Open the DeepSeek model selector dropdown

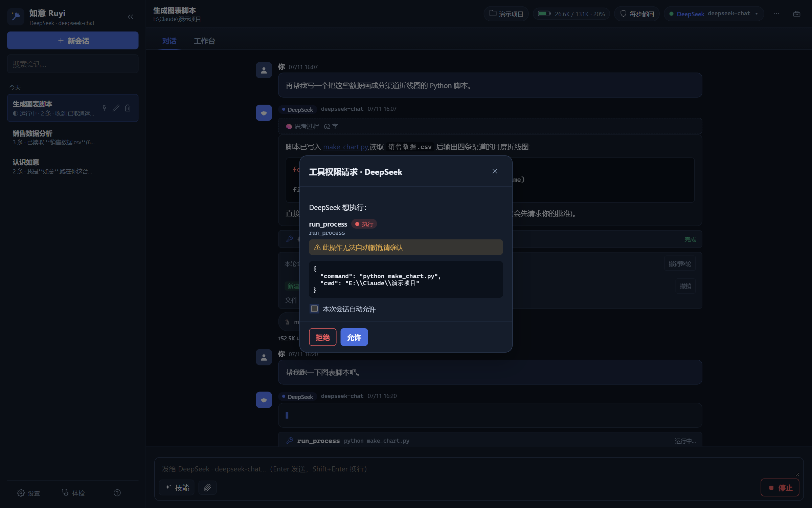click(714, 14)
